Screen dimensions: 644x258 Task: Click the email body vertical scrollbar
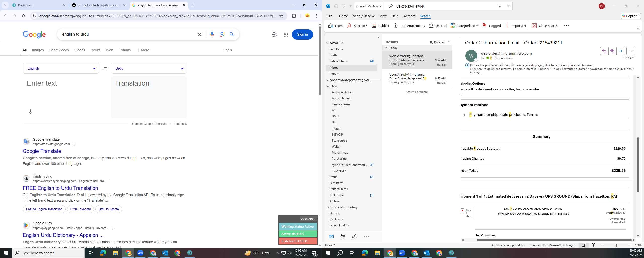point(638,165)
